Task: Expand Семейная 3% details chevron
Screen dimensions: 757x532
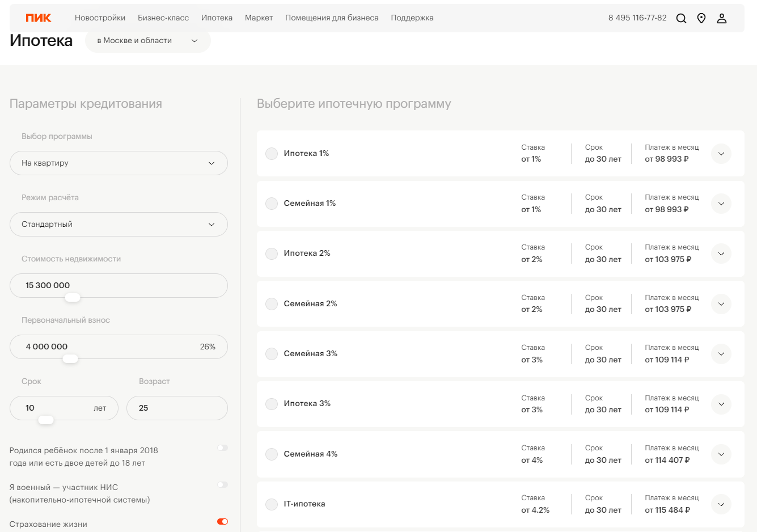Action: [721, 354]
